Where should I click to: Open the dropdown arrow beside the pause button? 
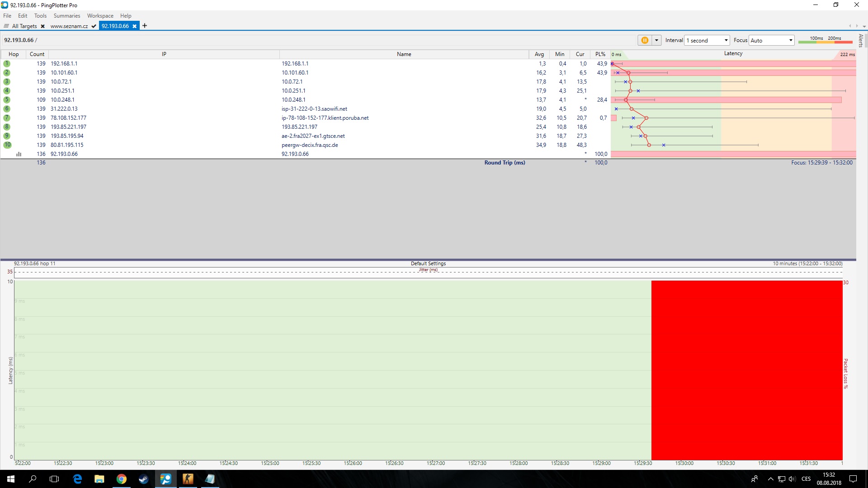[656, 40]
